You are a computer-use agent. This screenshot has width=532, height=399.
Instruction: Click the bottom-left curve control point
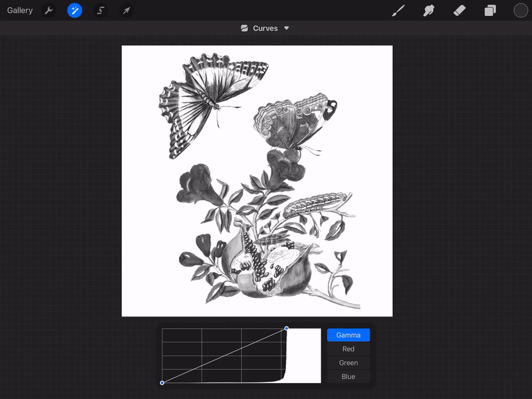(x=162, y=382)
